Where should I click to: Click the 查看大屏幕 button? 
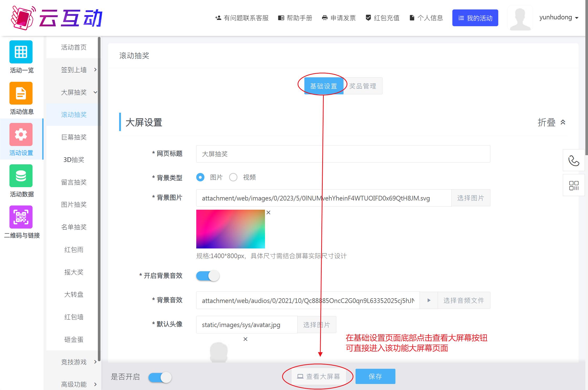pyautogui.click(x=319, y=377)
